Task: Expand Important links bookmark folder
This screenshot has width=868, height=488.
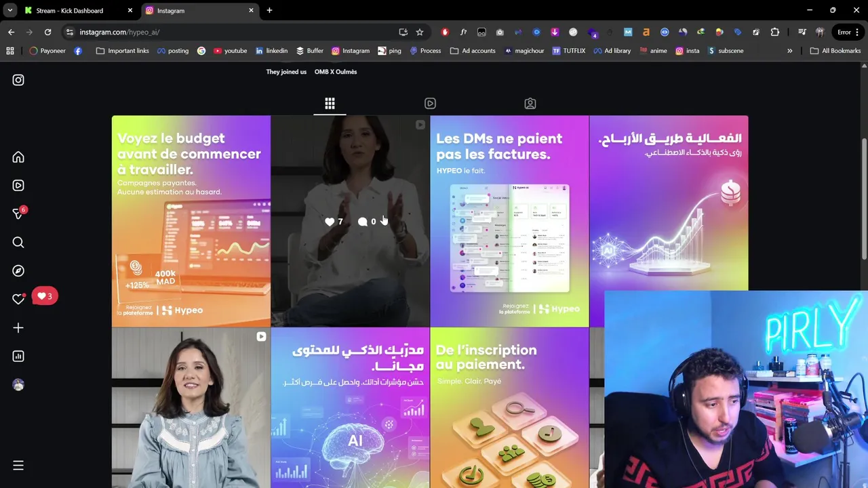Action: click(122, 51)
